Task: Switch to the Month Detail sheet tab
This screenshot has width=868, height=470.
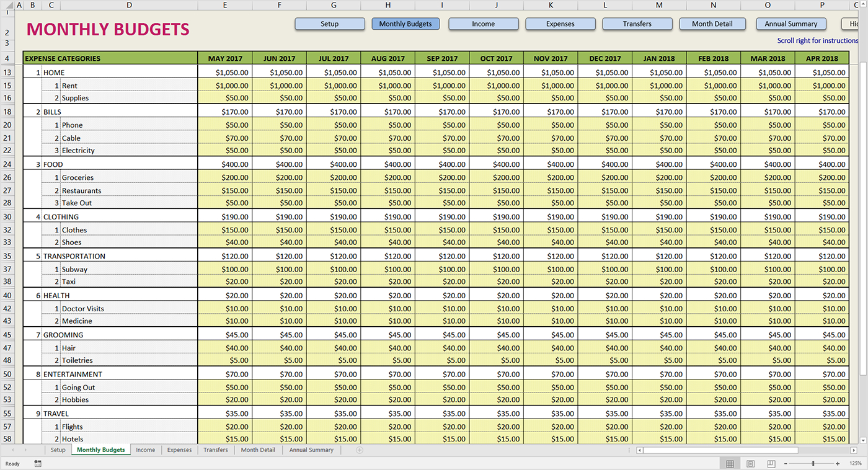Action: pos(258,450)
